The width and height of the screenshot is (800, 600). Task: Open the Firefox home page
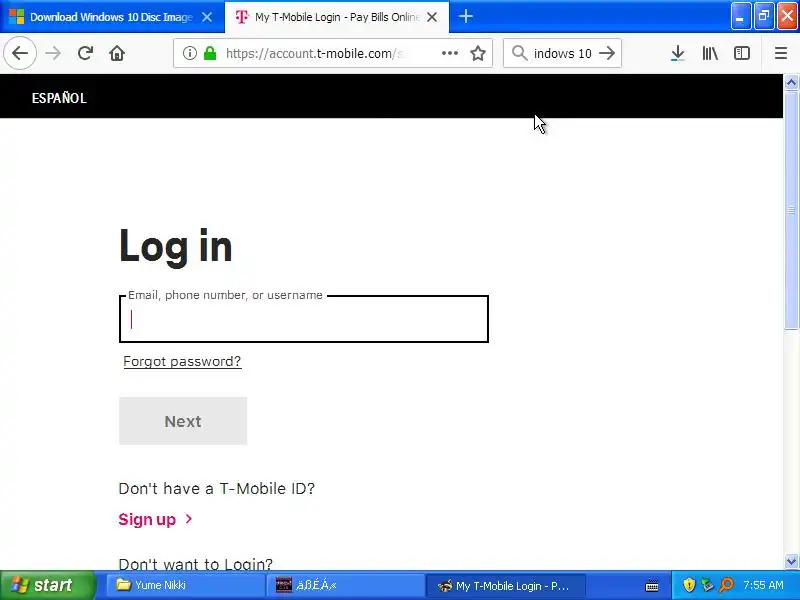(x=117, y=53)
